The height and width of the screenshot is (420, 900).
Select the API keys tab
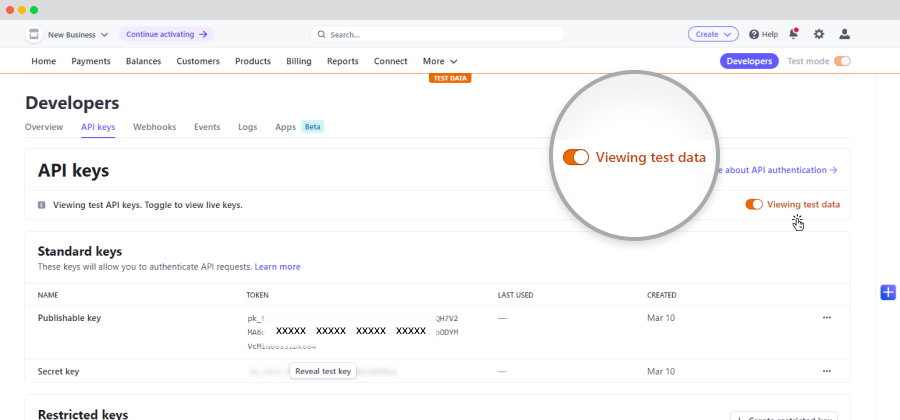click(x=98, y=127)
